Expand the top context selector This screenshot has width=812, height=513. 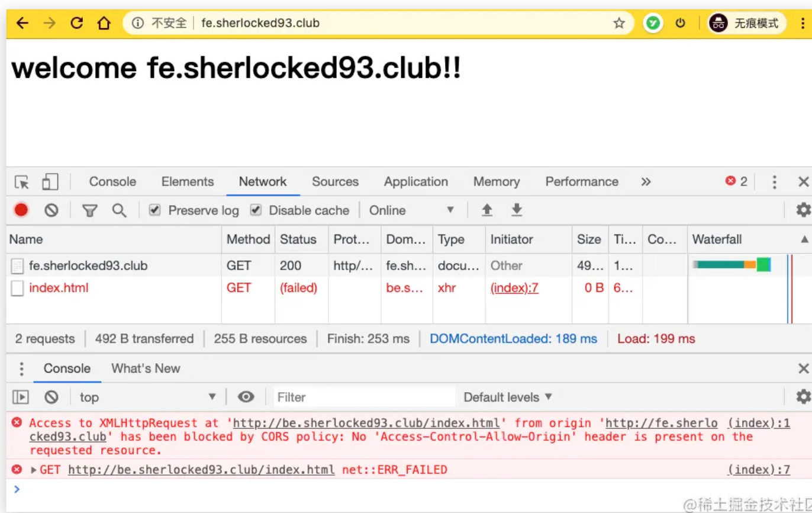pos(148,397)
